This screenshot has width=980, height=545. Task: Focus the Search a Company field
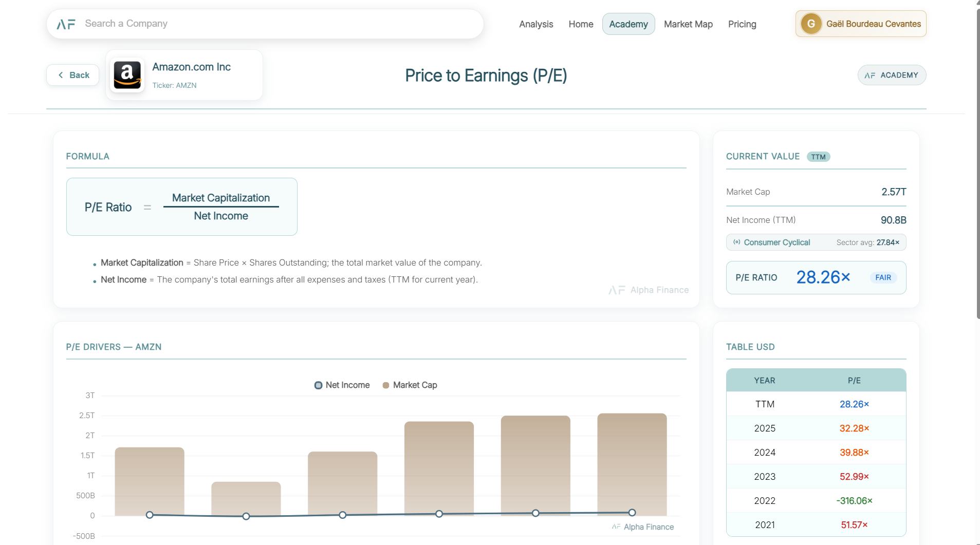[265, 24]
